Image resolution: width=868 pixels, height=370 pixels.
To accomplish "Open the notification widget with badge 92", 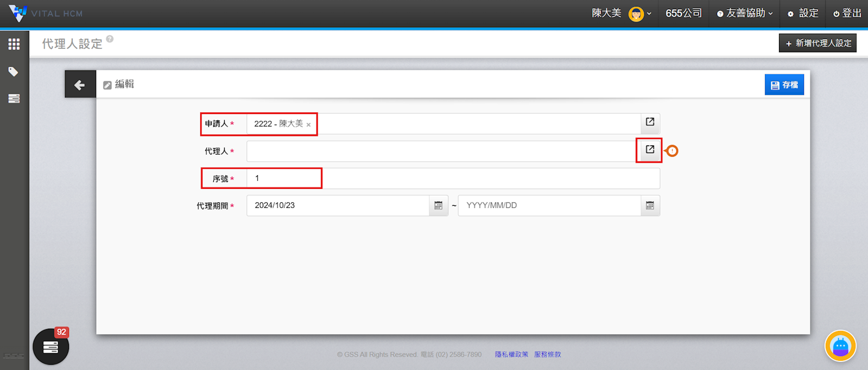I will [51, 347].
